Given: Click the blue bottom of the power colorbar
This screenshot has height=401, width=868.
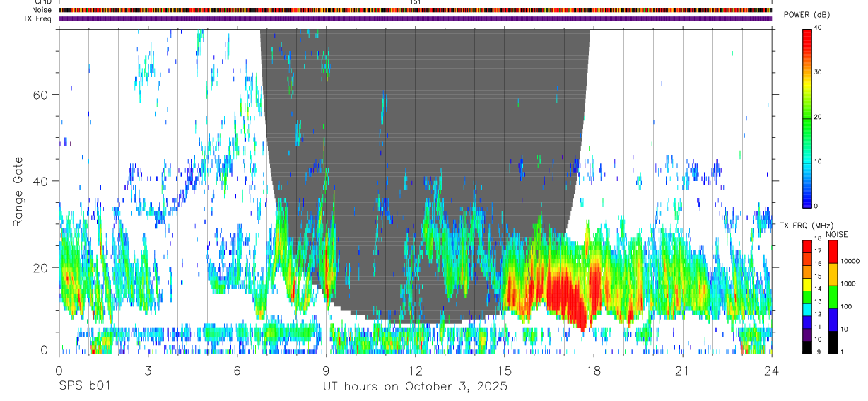Looking at the screenshot, I should (x=807, y=197).
